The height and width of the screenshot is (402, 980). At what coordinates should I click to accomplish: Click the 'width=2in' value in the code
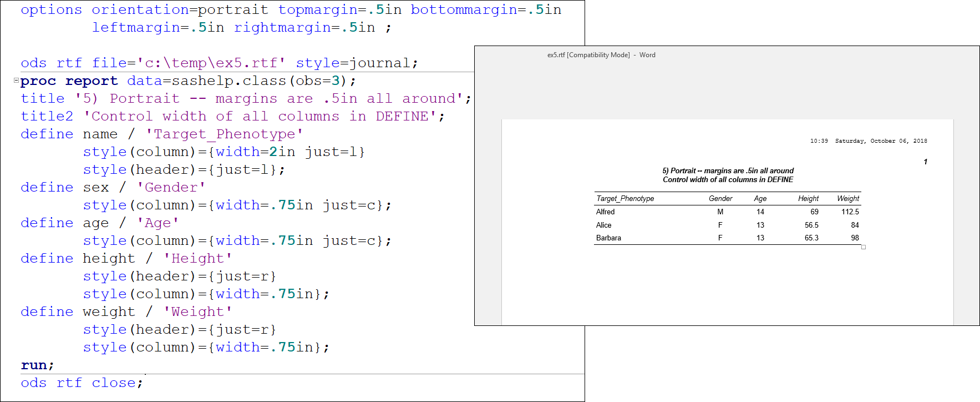click(256, 152)
